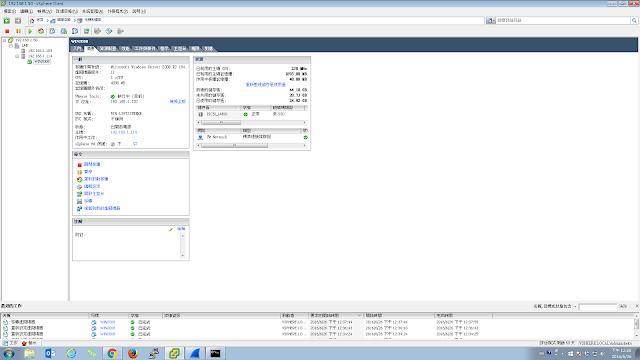Click the connect floppy device toolbar icon
Image resolution: width=640 pixels, height=360 pixels.
pos(98,31)
